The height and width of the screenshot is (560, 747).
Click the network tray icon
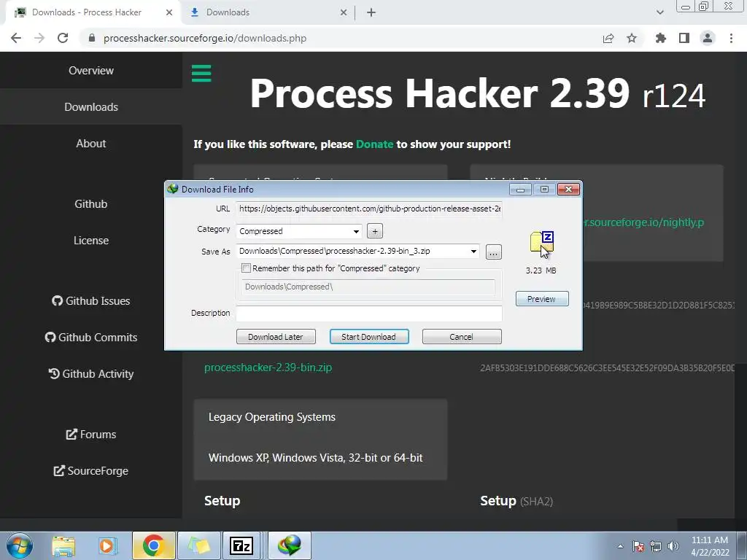click(x=656, y=546)
